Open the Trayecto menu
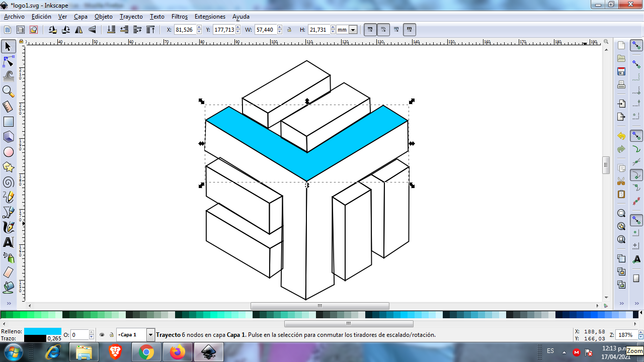 131,17
